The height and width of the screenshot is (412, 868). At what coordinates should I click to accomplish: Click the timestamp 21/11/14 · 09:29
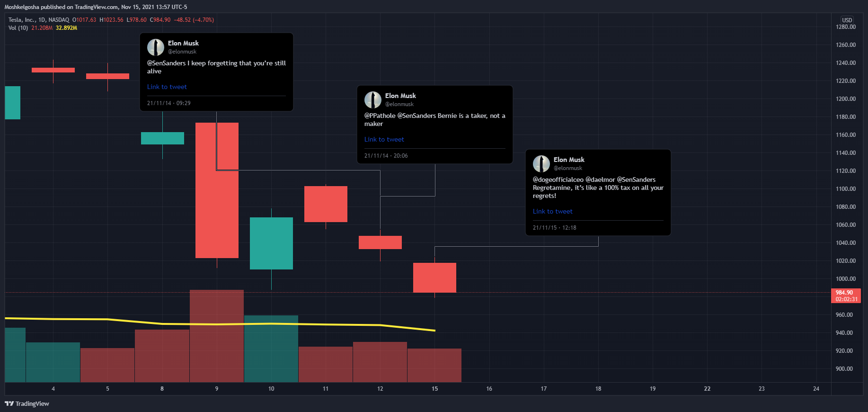168,103
